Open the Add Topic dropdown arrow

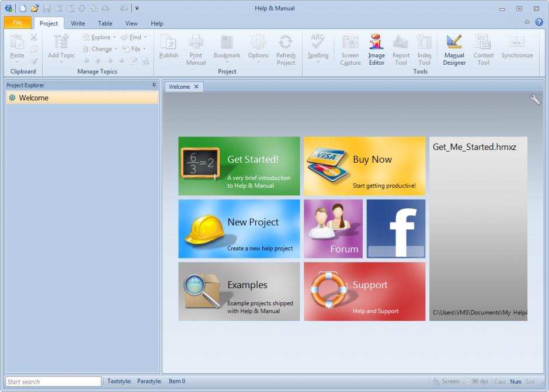[x=61, y=62]
